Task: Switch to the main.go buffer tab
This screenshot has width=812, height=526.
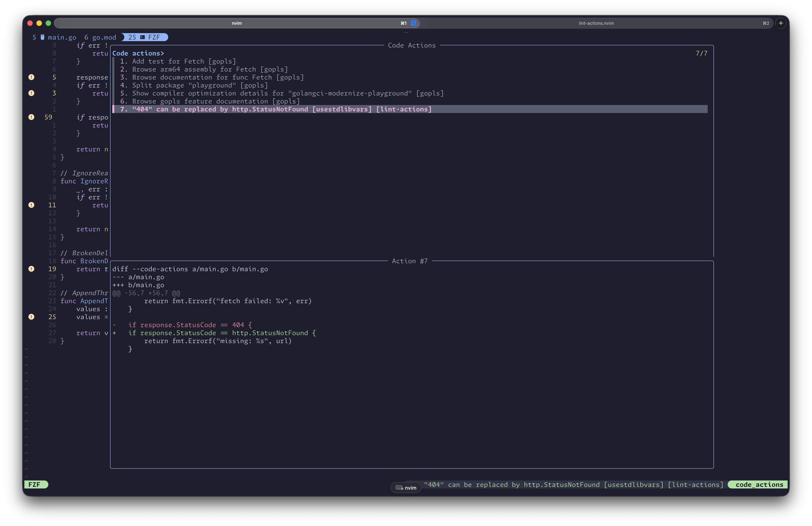Action: pos(54,37)
